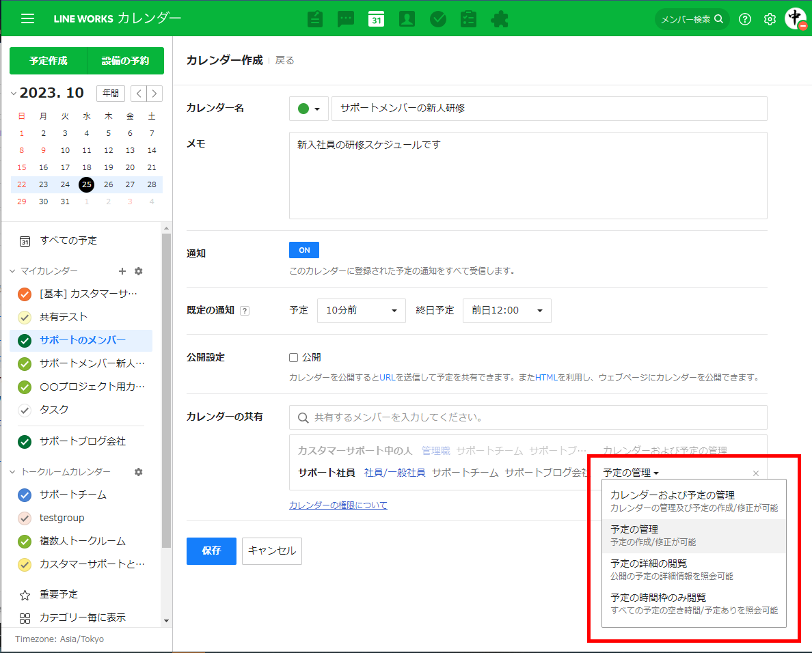Click the help question mark icon

click(745, 19)
